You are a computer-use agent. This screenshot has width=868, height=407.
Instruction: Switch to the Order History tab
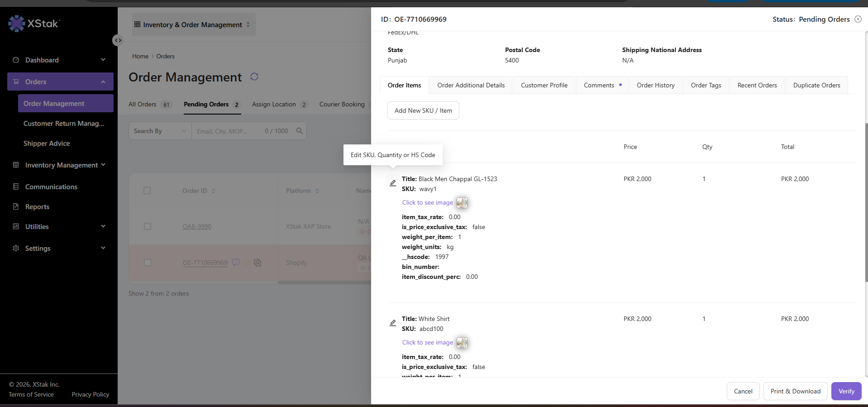(656, 85)
